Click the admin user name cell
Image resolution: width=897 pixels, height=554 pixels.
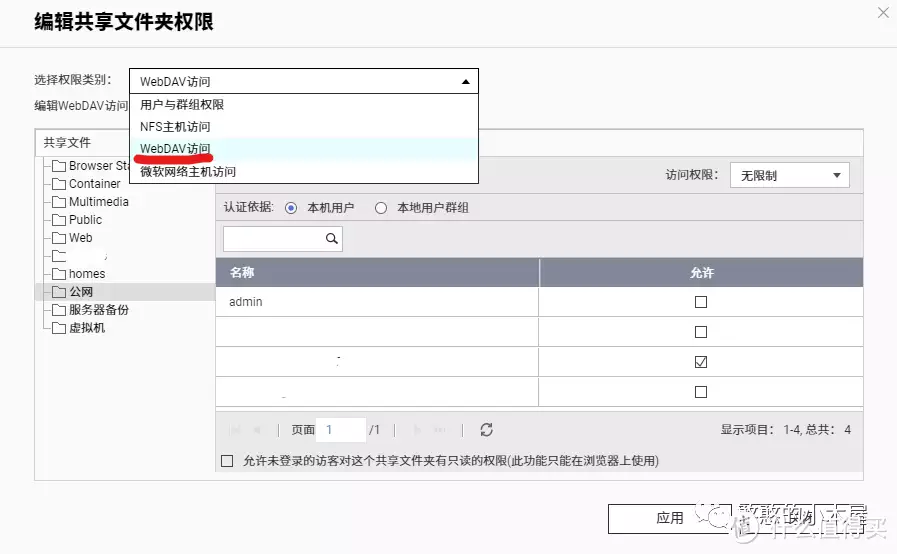pos(377,302)
